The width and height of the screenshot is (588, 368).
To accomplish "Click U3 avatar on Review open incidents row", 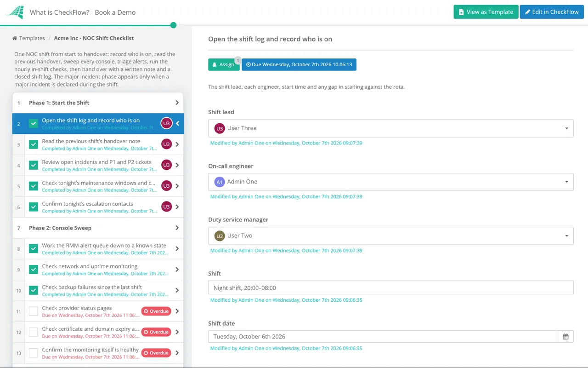I will pyautogui.click(x=166, y=165).
